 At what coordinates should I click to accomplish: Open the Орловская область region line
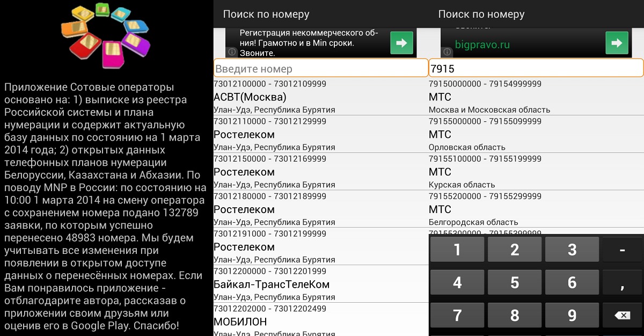pos(467,148)
